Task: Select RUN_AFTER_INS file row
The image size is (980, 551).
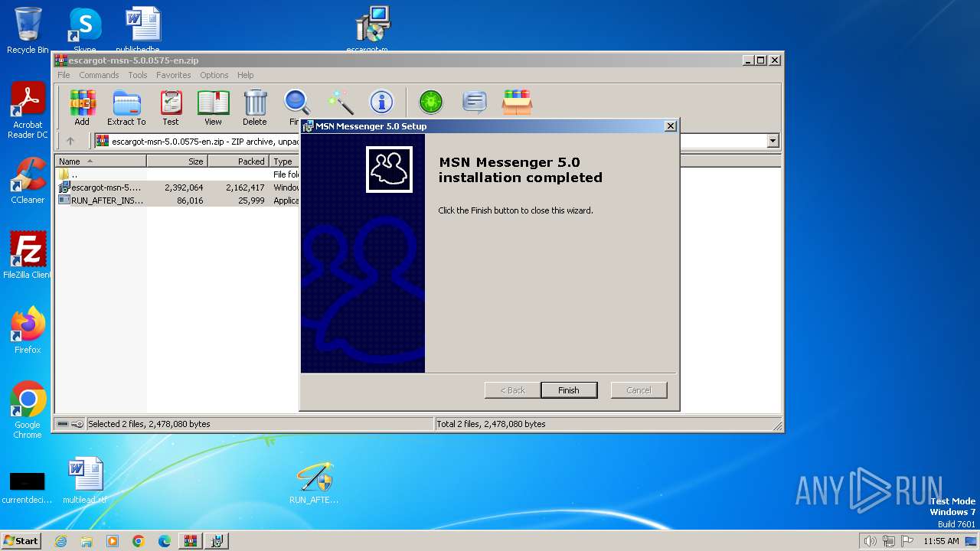Action: click(178, 201)
